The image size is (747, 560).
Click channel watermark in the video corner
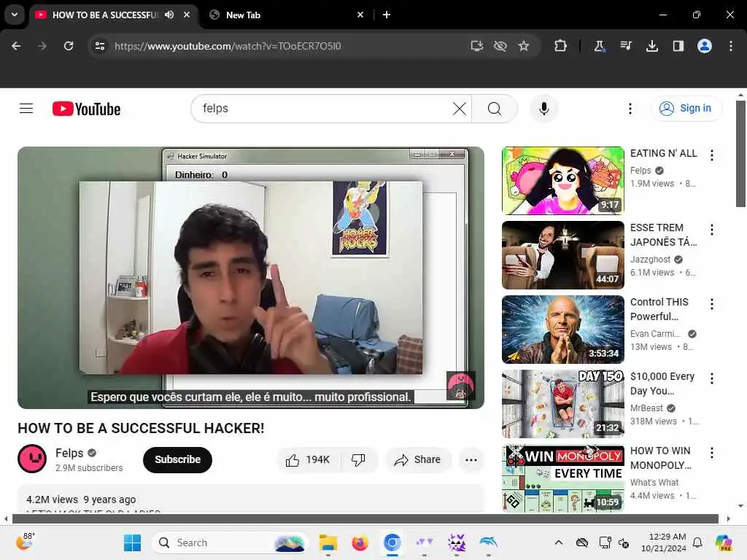(x=460, y=385)
